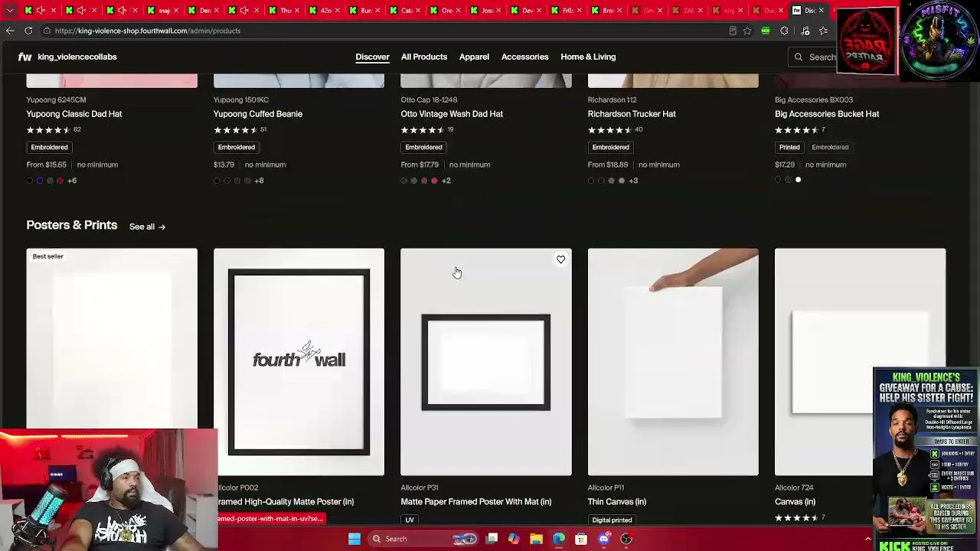Select red color swatch on Classic Dad Hat

click(60, 181)
